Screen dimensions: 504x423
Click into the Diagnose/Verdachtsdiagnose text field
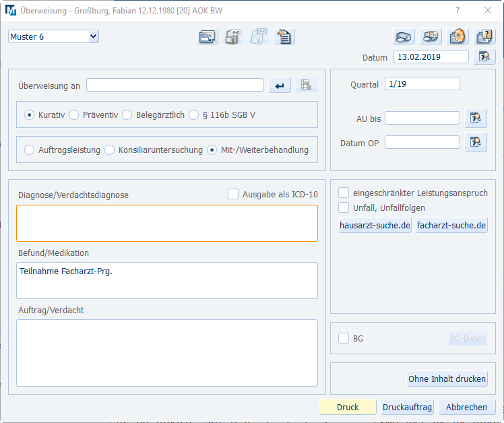(166, 223)
